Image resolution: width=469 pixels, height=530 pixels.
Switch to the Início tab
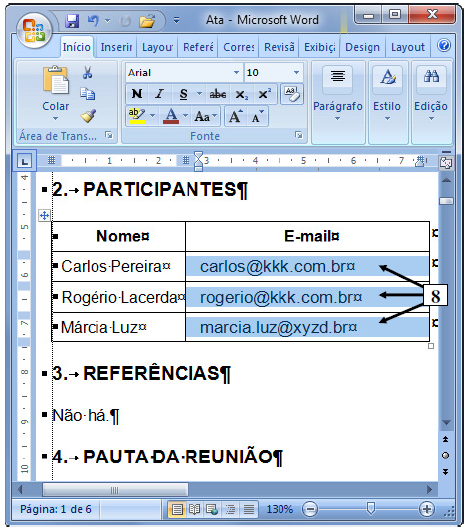pyautogui.click(x=77, y=47)
